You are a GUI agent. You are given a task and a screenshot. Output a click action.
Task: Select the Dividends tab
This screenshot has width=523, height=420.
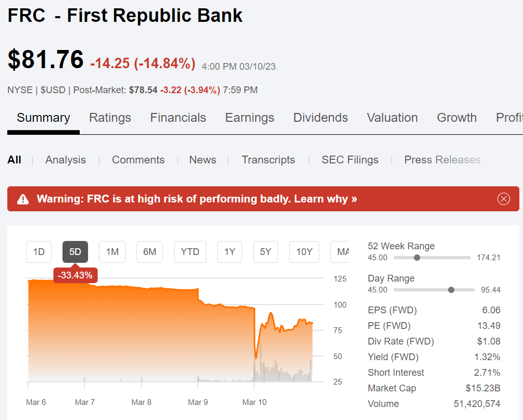click(320, 118)
